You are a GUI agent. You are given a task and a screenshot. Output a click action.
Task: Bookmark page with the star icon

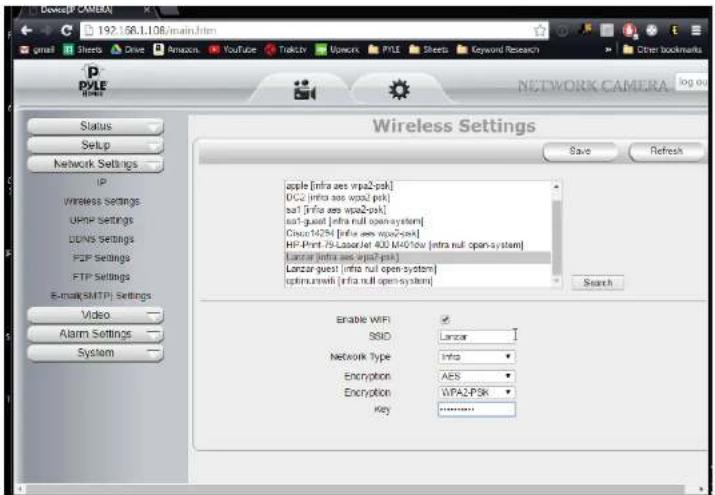539,31
